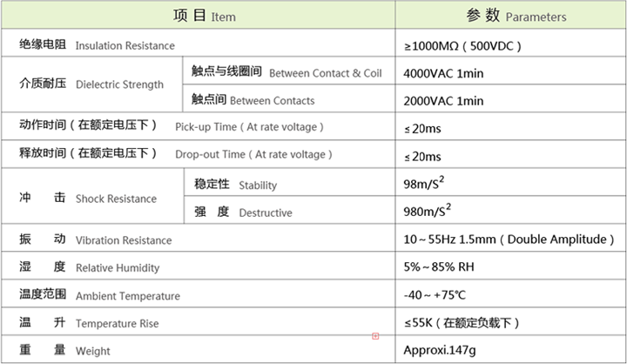The width and height of the screenshot is (627, 364).
Task: Click the Item column header
Action: pos(199,16)
